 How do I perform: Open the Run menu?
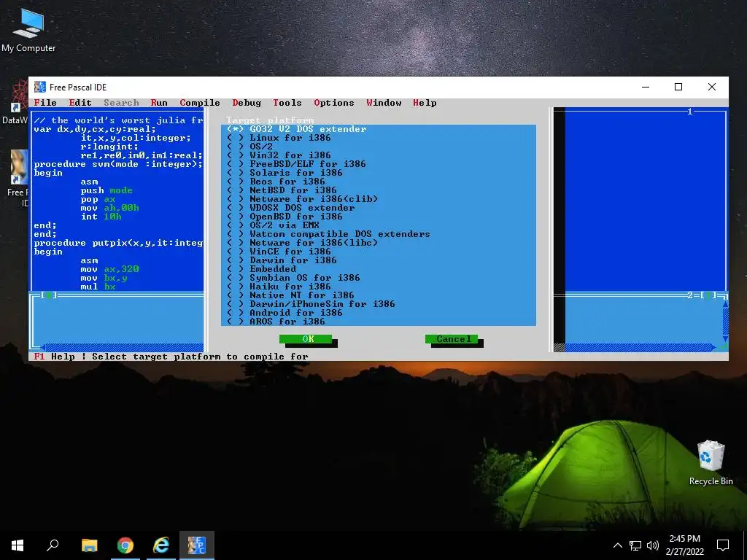(x=159, y=103)
